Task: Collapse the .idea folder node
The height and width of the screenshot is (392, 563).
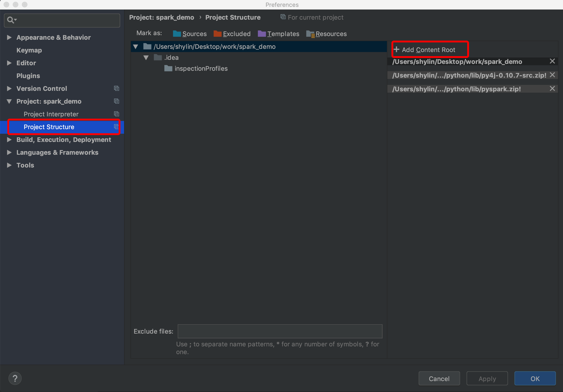Action: (146, 58)
